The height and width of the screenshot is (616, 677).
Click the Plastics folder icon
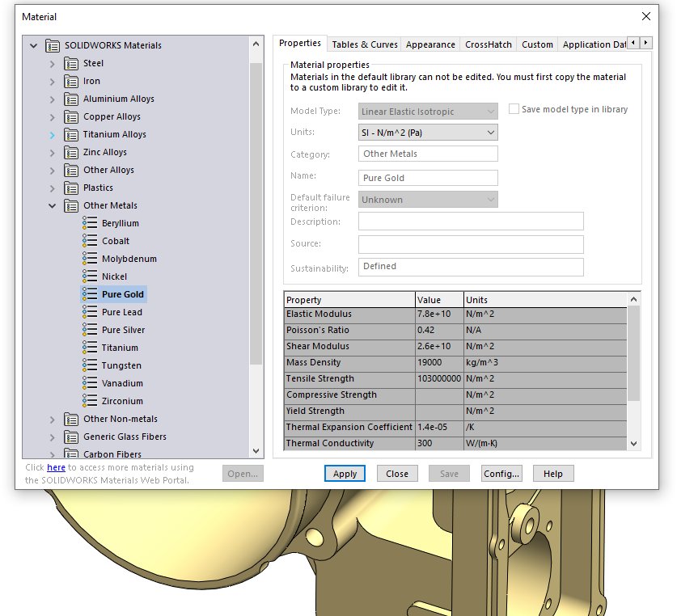coord(71,188)
